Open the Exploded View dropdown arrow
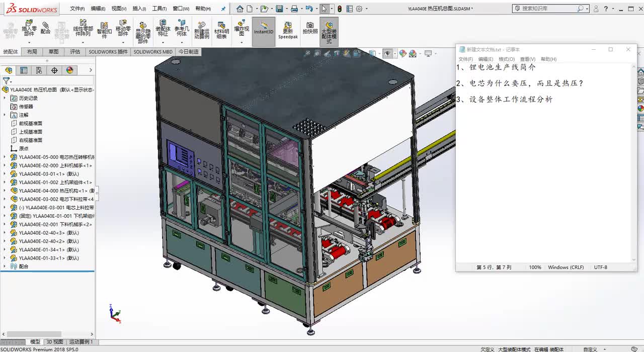 pos(242,42)
